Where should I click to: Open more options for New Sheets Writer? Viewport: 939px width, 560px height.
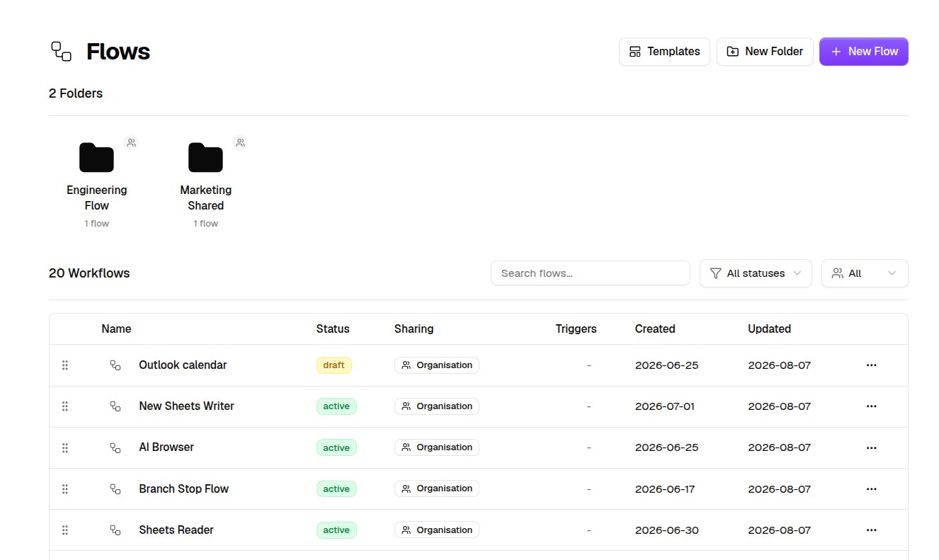click(872, 406)
